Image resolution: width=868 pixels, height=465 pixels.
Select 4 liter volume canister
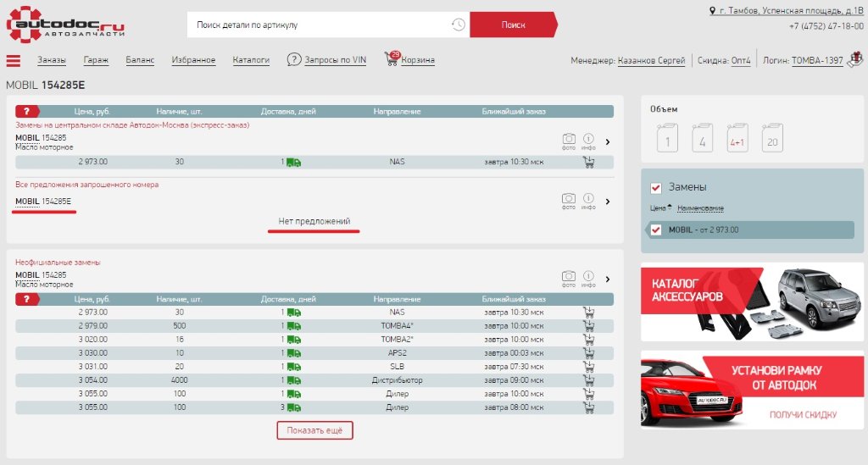point(703,138)
